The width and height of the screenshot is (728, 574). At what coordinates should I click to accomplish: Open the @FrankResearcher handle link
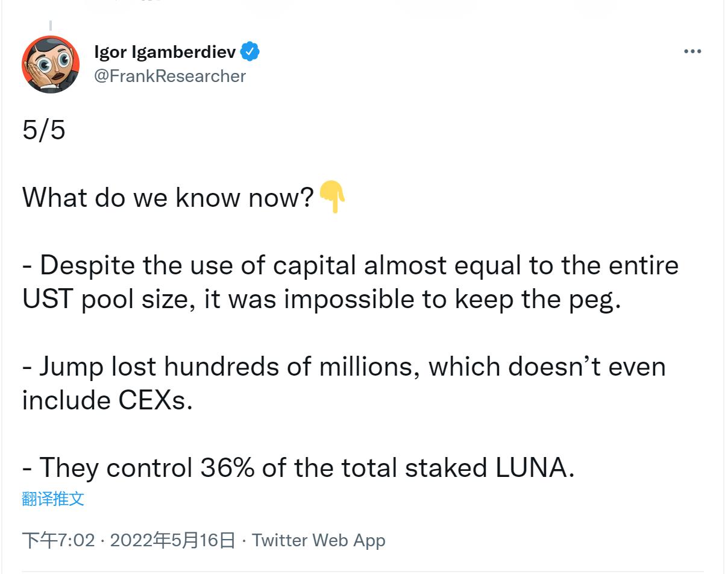(x=170, y=76)
